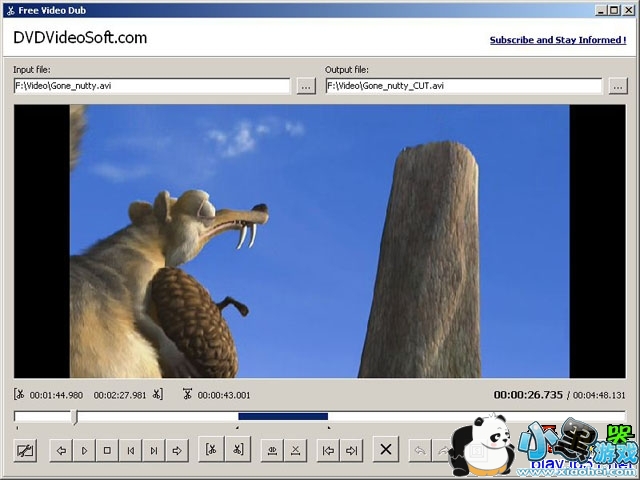
Task: Open the settings button with the wrench icon
Action: tap(25, 451)
